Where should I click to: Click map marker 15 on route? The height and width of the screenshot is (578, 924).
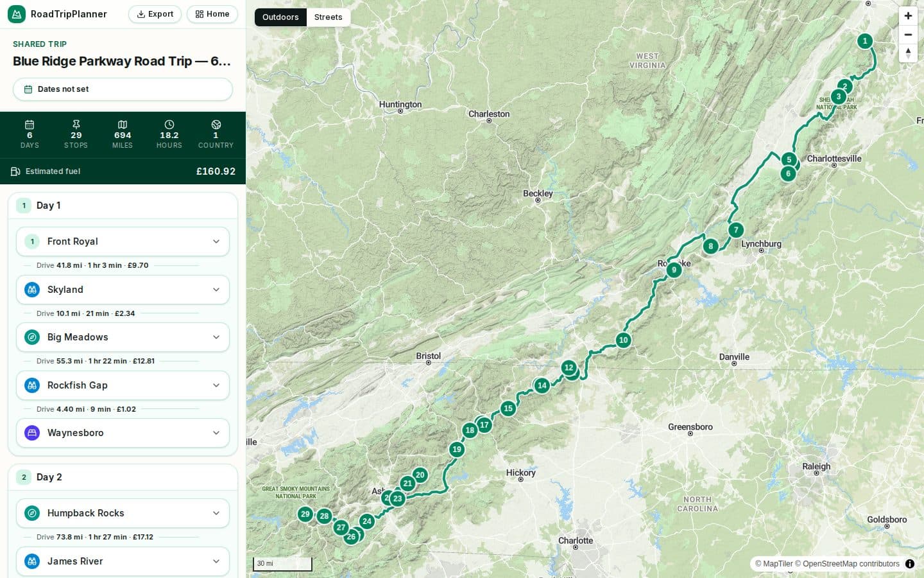(508, 408)
